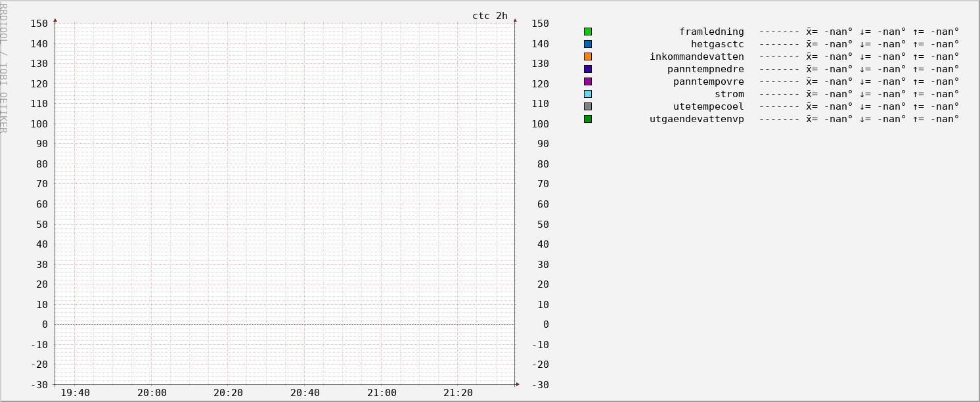This screenshot has height=402, width=980.
Task: Click the framledning legend label
Action: 711,32
